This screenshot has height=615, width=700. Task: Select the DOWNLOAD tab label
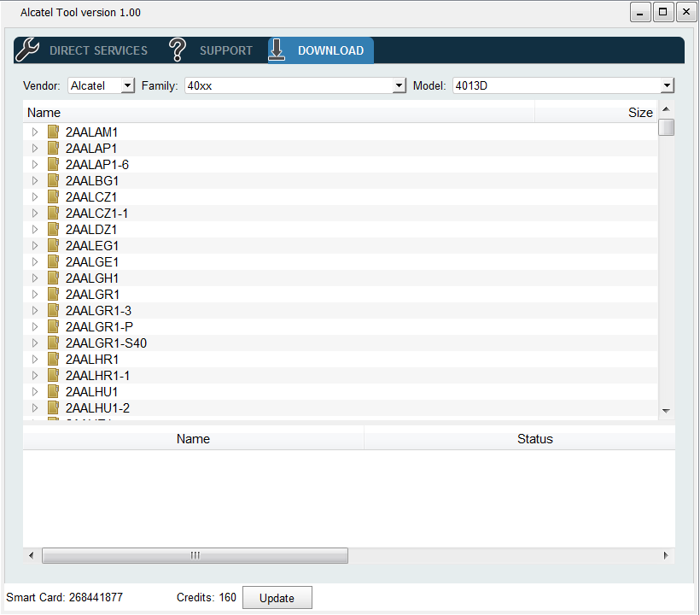(331, 50)
